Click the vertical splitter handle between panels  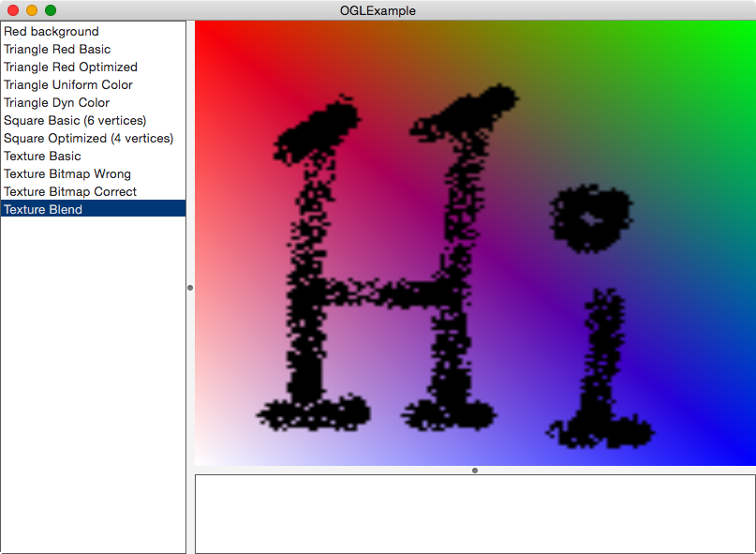[190, 288]
